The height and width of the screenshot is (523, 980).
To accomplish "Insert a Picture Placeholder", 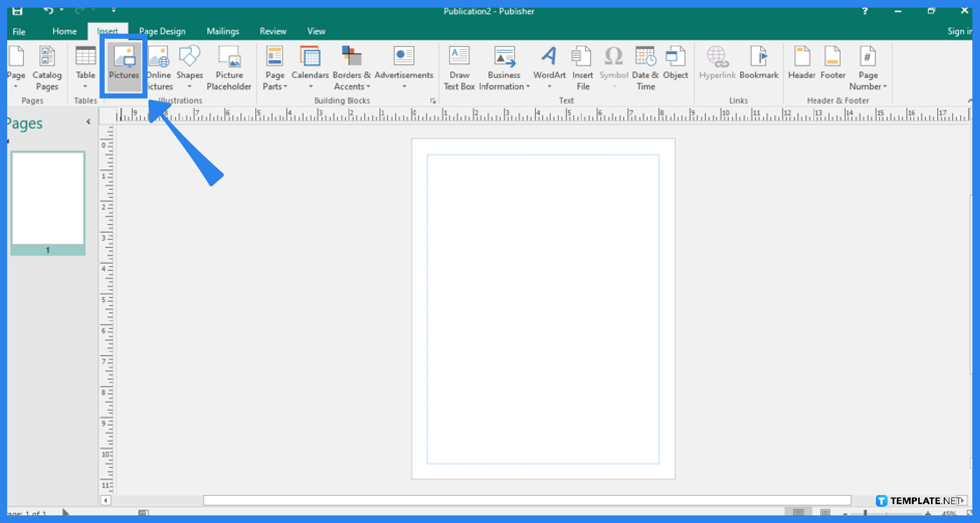I will pos(229,66).
